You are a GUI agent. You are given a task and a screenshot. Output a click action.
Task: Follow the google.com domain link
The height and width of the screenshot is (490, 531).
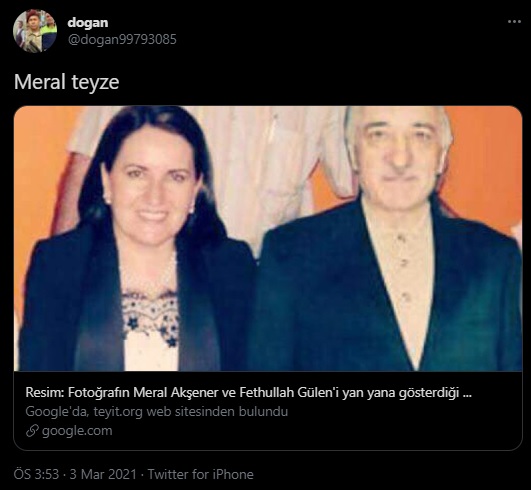click(x=77, y=431)
